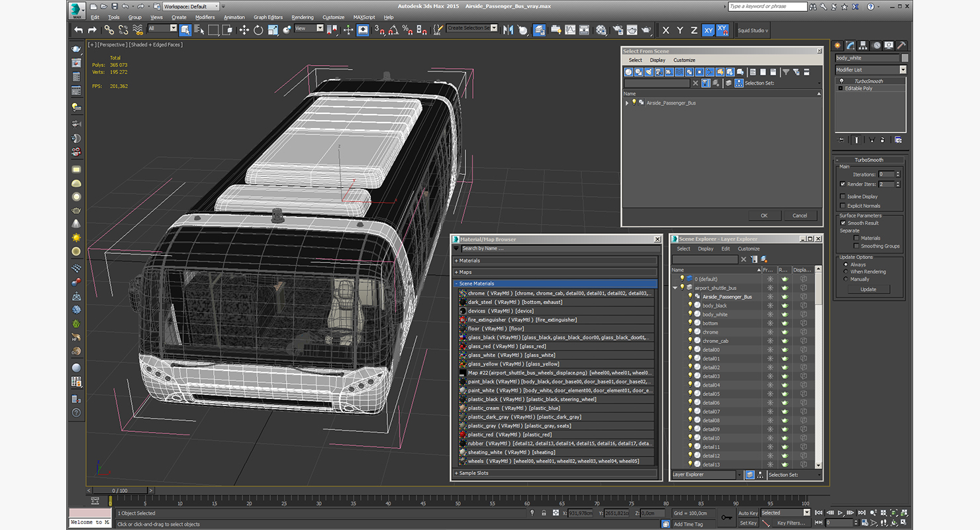Open Select by Name tool
Screen dimensions: 980x530
coord(199,30)
